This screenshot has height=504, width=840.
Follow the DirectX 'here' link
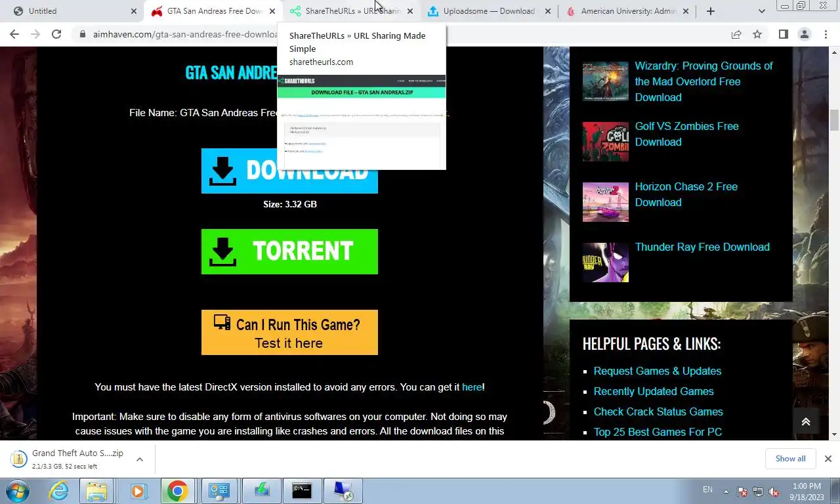point(472,387)
